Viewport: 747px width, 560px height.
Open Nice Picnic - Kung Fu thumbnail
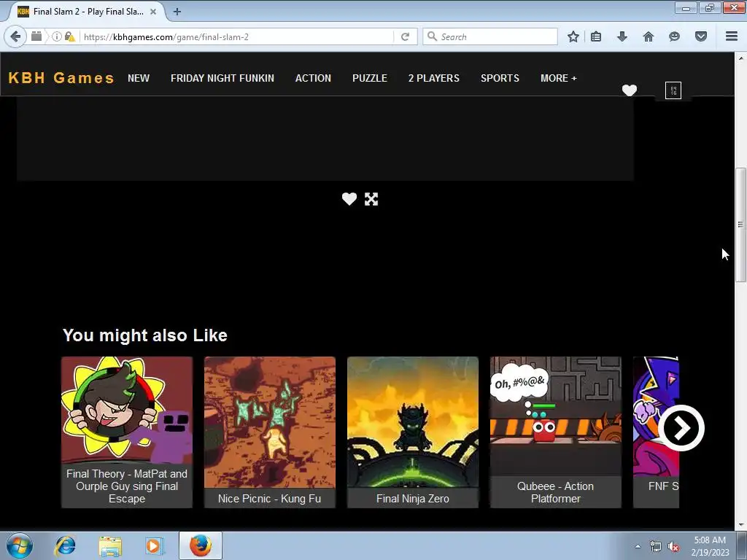pyautogui.click(x=270, y=422)
